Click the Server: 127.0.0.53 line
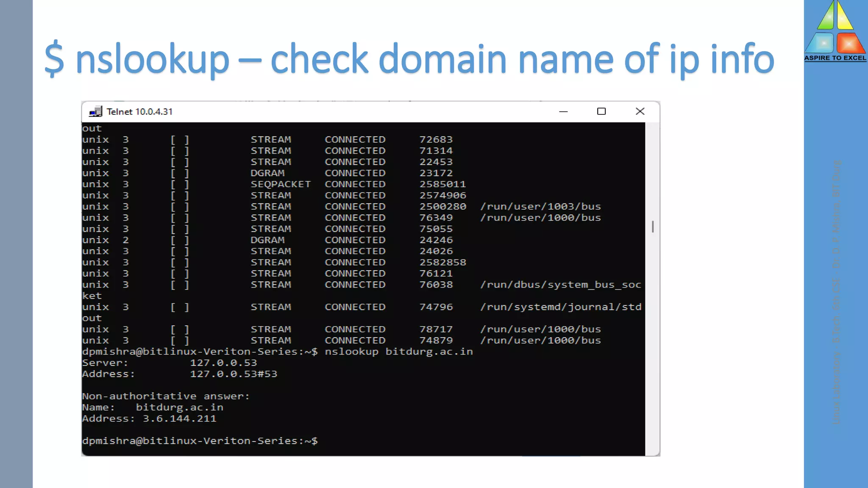This screenshot has width=868, height=488. pos(170,363)
